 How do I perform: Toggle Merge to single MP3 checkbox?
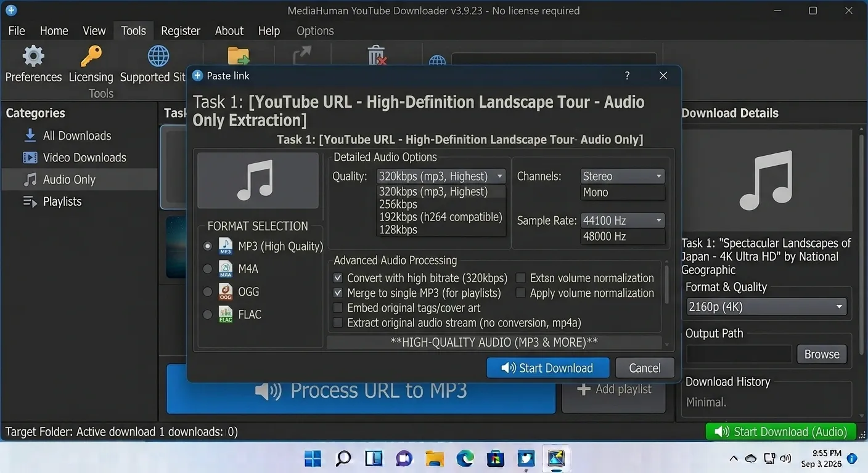point(338,293)
